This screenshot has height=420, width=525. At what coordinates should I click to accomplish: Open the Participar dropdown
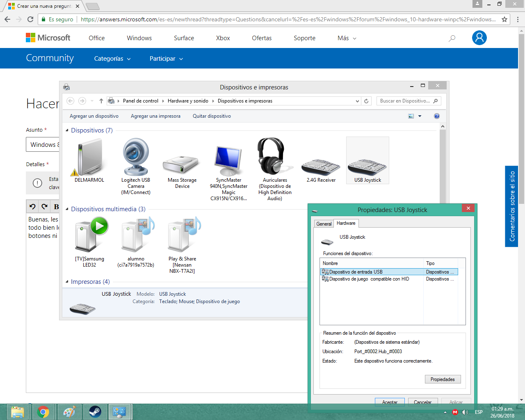[x=166, y=59]
